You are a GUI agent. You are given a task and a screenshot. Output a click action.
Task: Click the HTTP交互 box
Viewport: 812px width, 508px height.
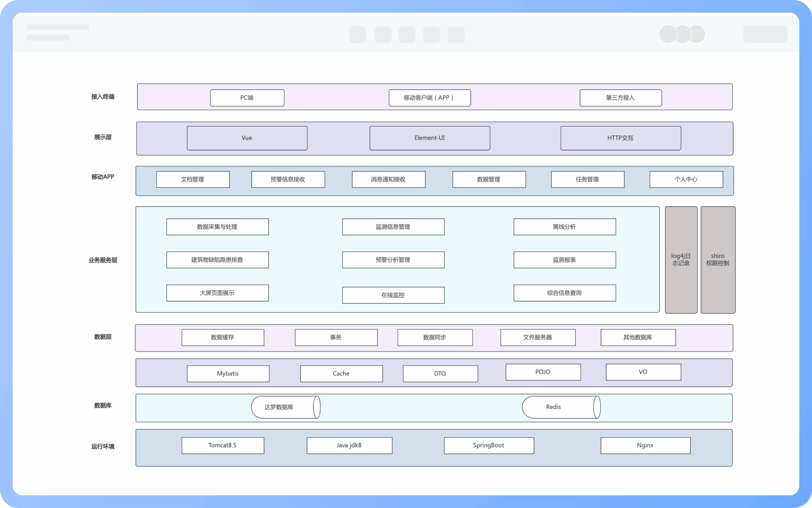coord(620,138)
